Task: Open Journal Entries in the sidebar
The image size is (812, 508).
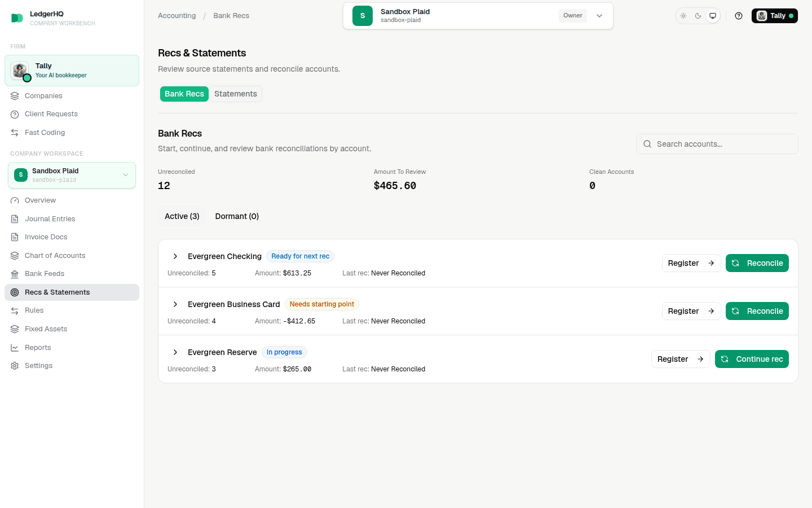Action: (x=72, y=219)
